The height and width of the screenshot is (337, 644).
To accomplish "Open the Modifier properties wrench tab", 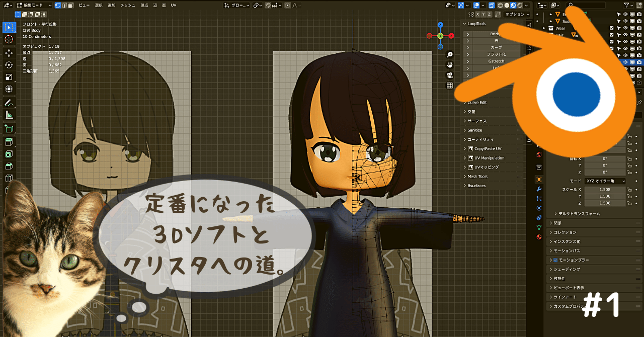I will (x=539, y=189).
